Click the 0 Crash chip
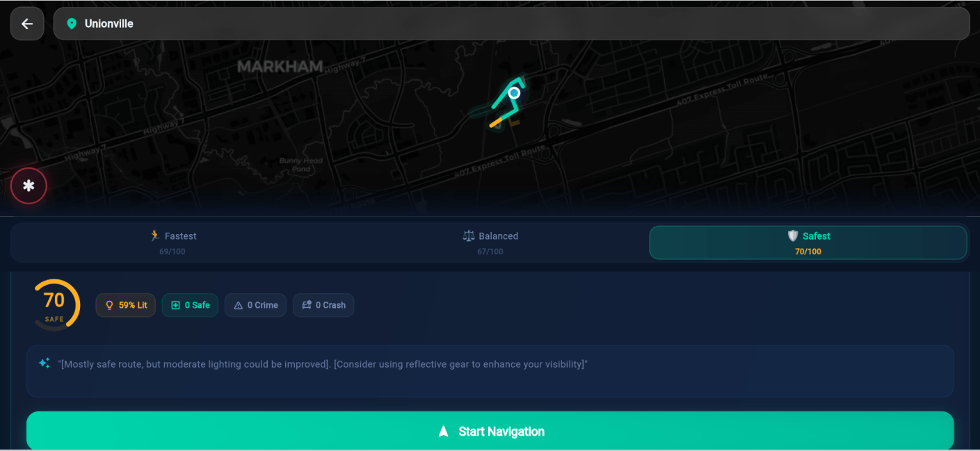This screenshot has width=980, height=451. [x=323, y=305]
